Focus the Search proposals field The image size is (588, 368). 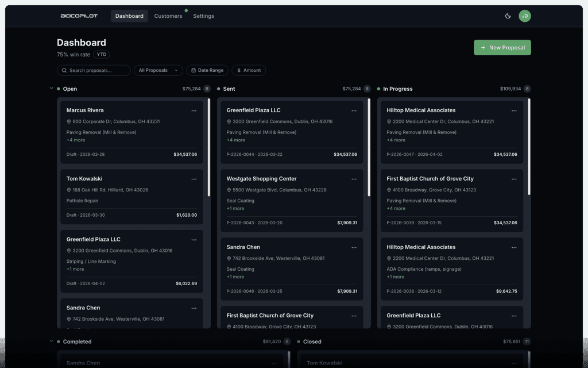pos(94,70)
